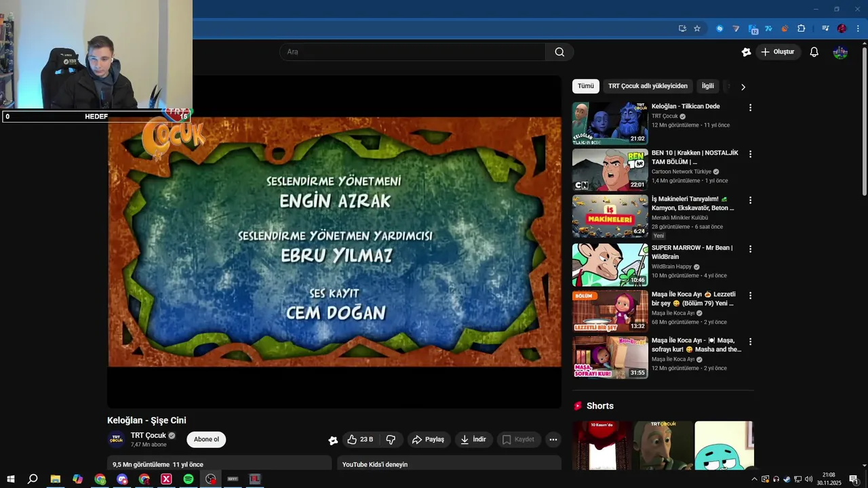
Task: Open Steam icon in system tray
Action: pyautogui.click(x=787, y=479)
